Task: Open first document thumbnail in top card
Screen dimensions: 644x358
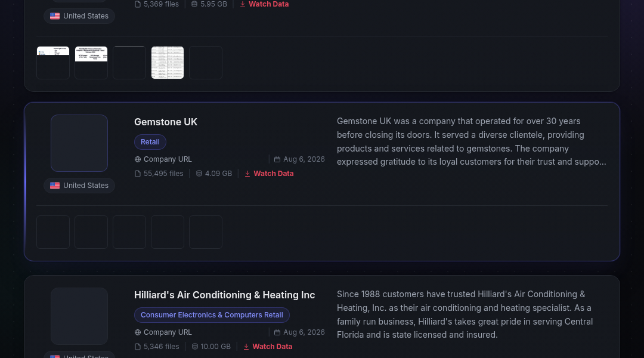Action: click(x=53, y=63)
